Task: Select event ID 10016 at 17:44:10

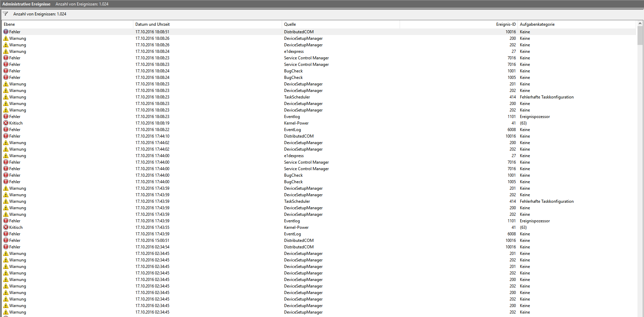Action: [511, 136]
